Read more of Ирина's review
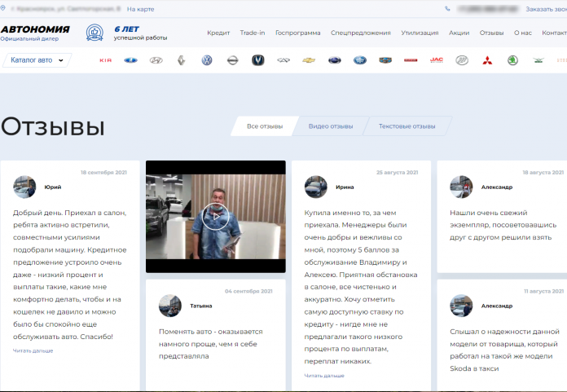567x392 pixels. 324,376
